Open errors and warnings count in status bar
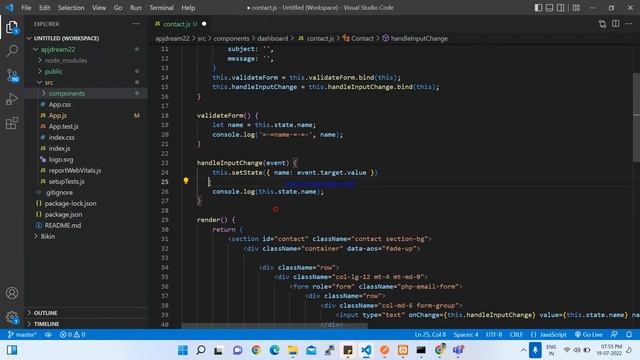Image resolution: width=640 pixels, height=360 pixels. [72, 334]
